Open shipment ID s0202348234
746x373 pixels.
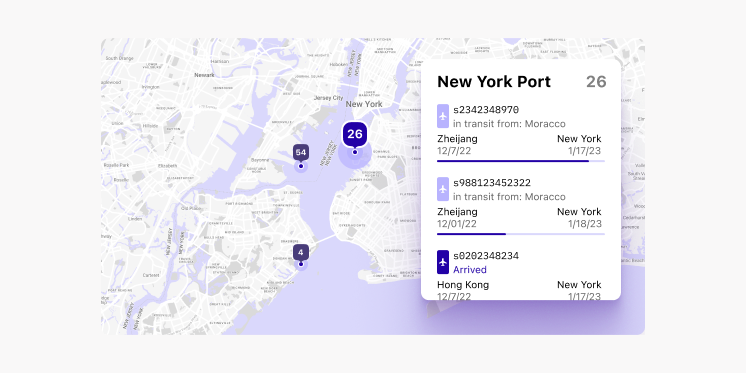[486, 256]
